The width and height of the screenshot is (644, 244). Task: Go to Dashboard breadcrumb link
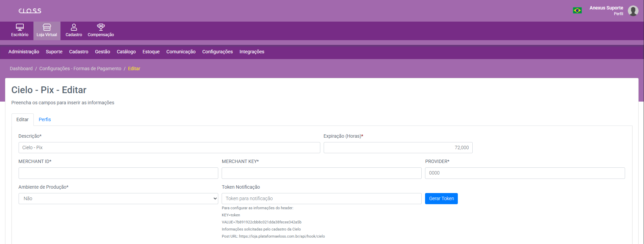21,69
